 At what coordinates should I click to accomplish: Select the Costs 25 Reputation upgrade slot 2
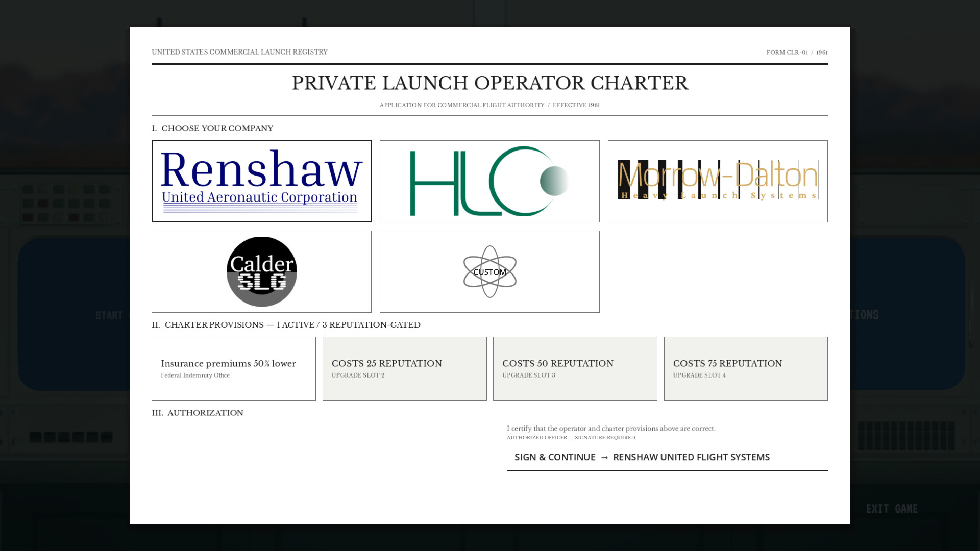pos(404,368)
